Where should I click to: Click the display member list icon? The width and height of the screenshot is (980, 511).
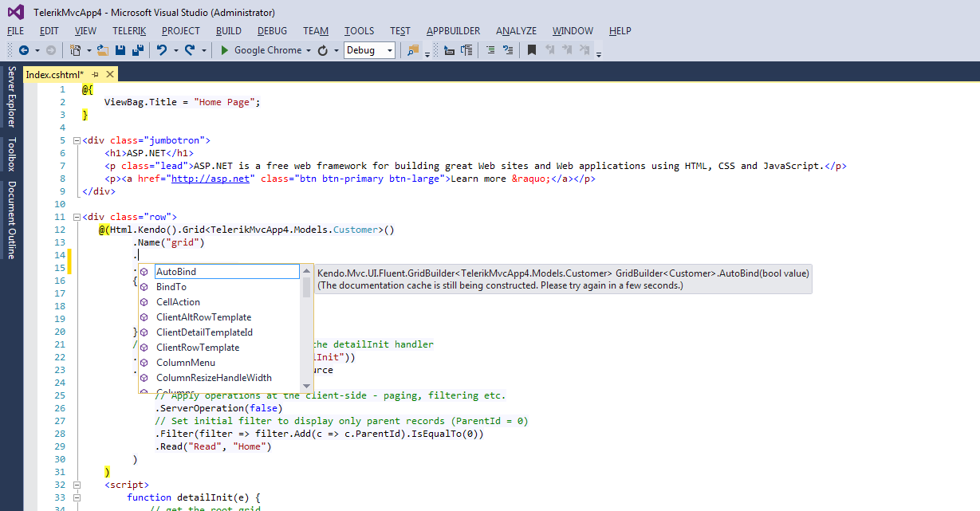click(x=449, y=50)
